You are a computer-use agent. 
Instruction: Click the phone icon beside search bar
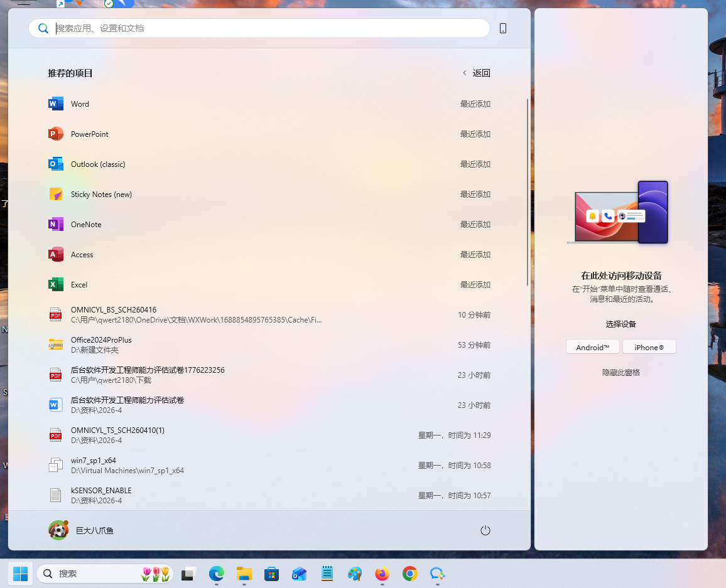coord(502,28)
